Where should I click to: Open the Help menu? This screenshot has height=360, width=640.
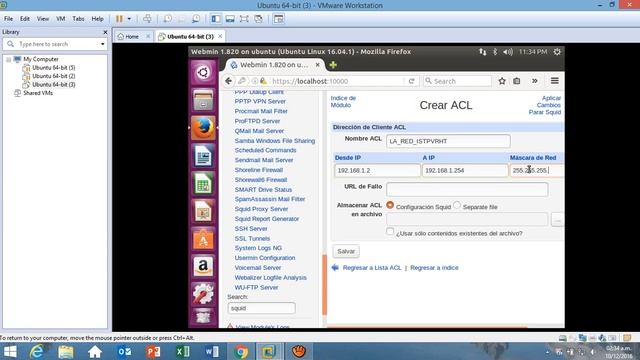click(97, 19)
